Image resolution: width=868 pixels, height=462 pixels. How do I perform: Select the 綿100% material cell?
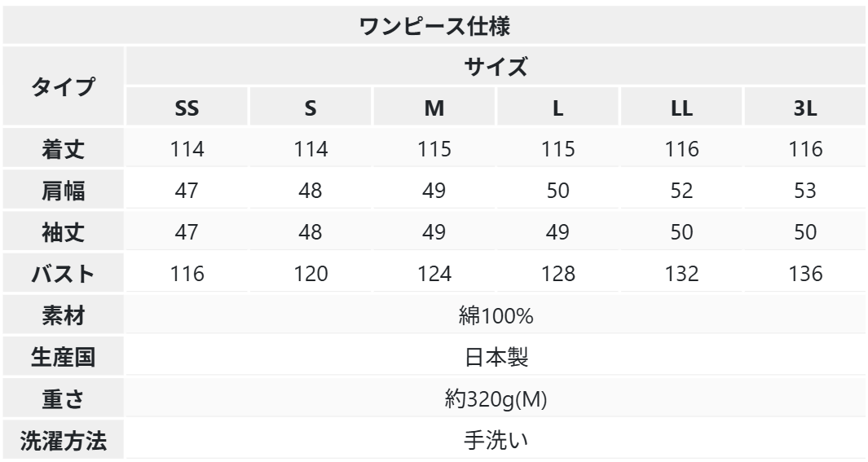[496, 315]
